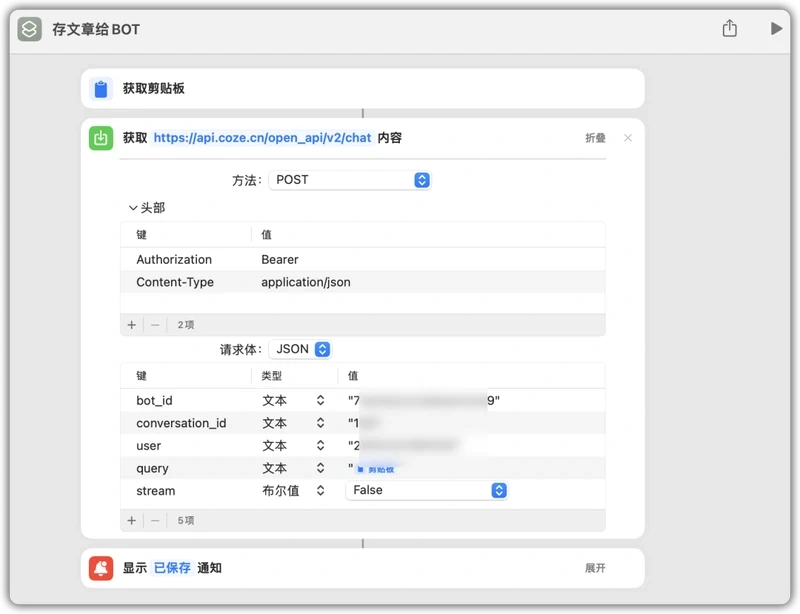Add a request body item with plus

tap(132, 521)
